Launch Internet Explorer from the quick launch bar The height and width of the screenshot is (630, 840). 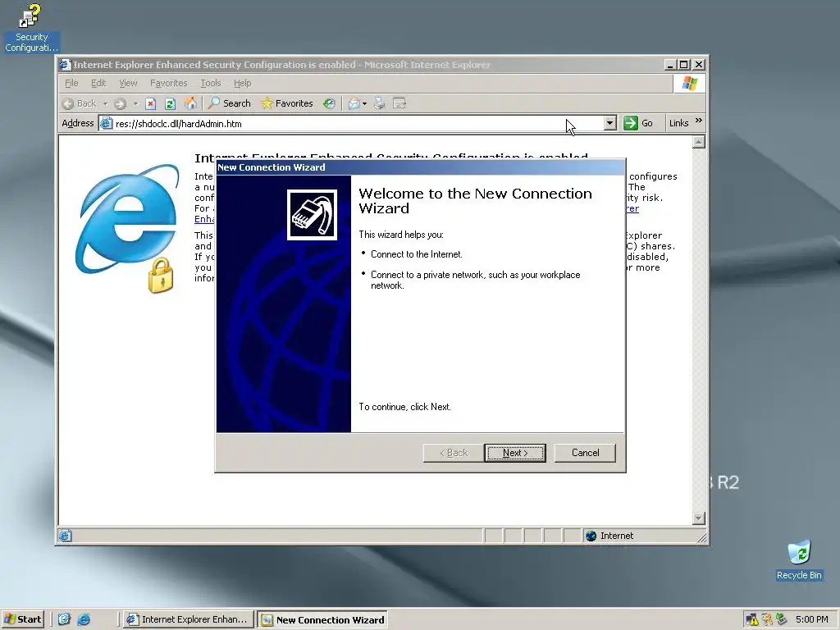(x=84, y=619)
